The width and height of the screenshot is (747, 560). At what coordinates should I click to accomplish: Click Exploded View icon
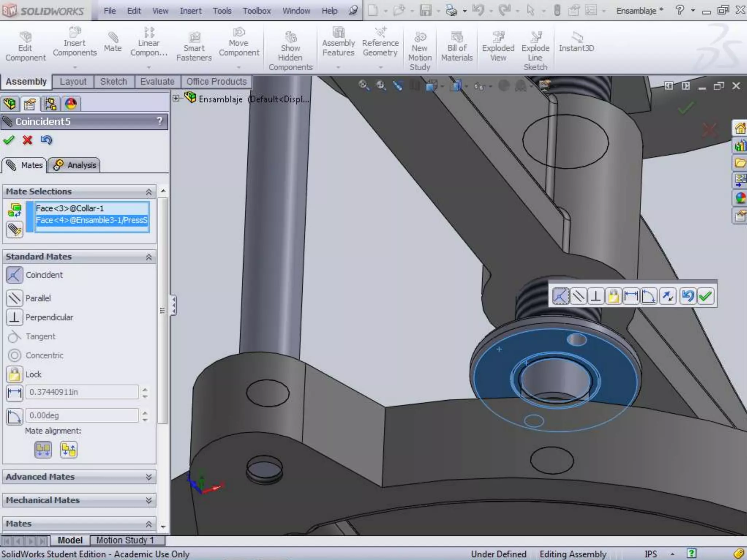[498, 47]
